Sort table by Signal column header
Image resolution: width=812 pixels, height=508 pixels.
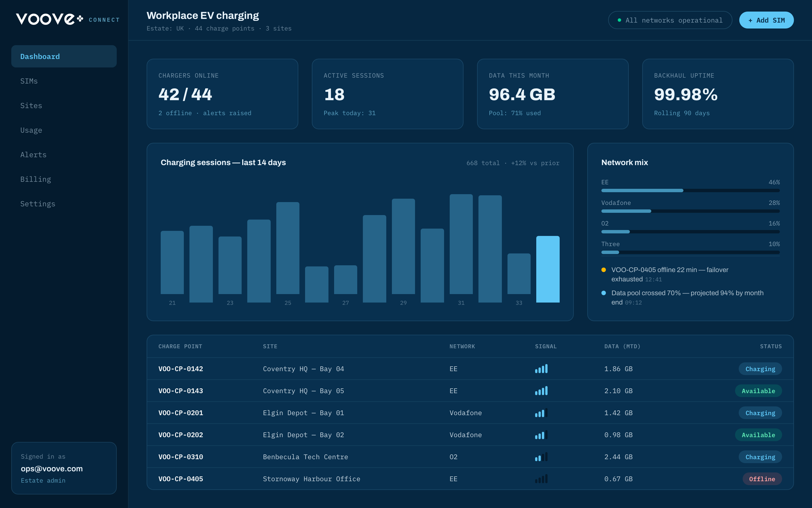pos(546,346)
